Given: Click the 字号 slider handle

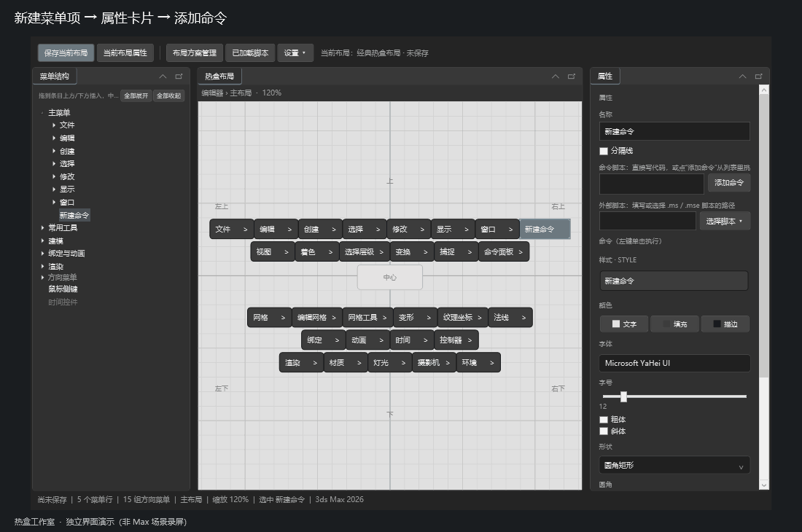Looking at the screenshot, I should pyautogui.click(x=623, y=396).
